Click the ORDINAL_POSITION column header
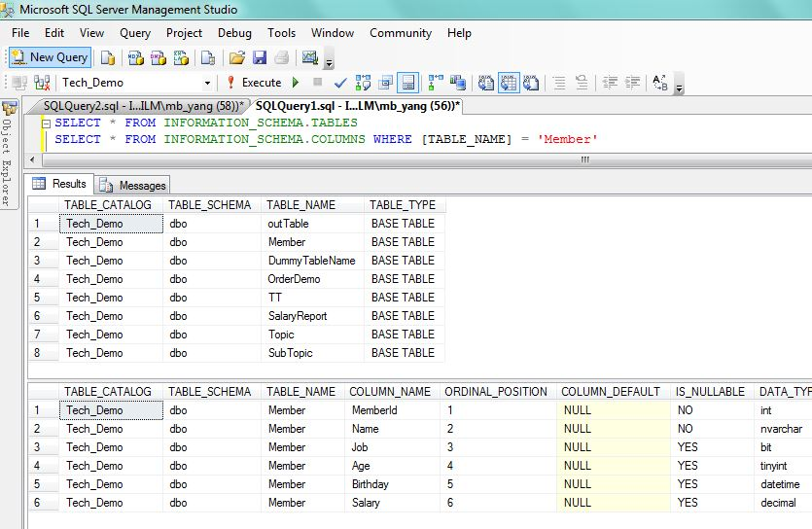Viewport: 812px width, 529px height. (496, 392)
